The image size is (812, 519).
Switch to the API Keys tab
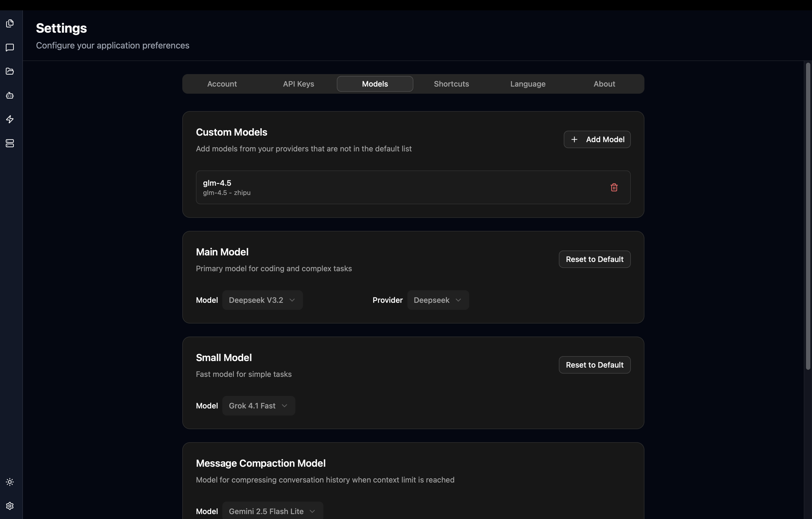point(298,84)
